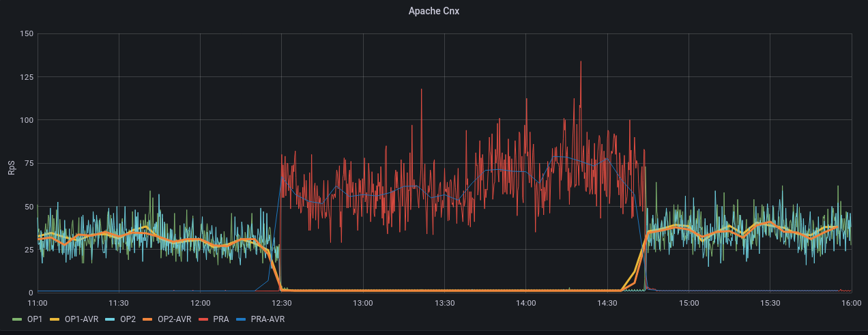Screen dimensions: 868x335
Task: Click the light-blue OP2 color swatch
Action: (x=112, y=319)
